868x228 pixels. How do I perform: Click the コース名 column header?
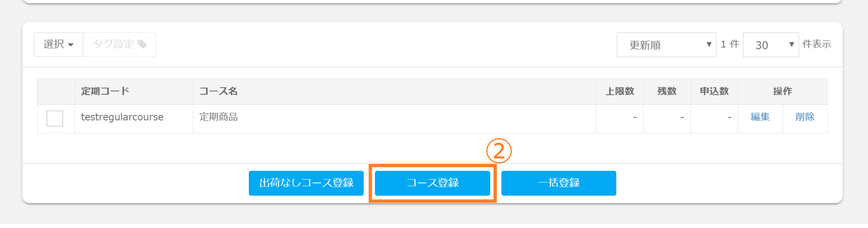pos(219,91)
